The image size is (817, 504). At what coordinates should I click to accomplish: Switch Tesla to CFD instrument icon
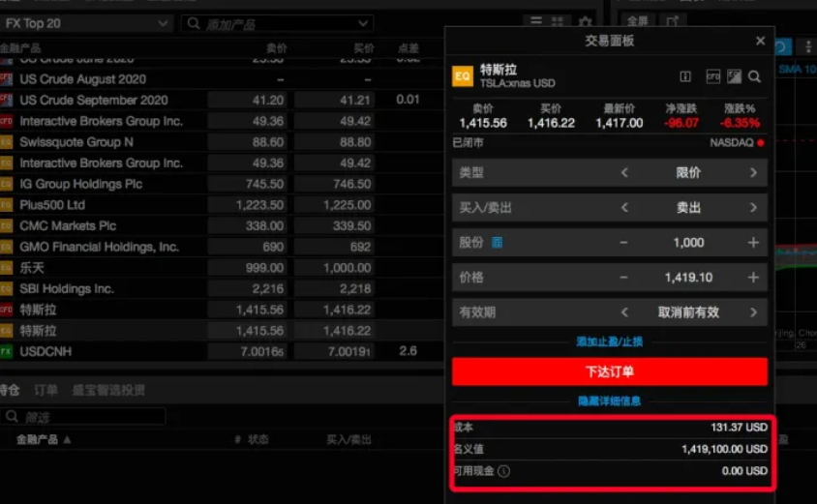point(712,77)
